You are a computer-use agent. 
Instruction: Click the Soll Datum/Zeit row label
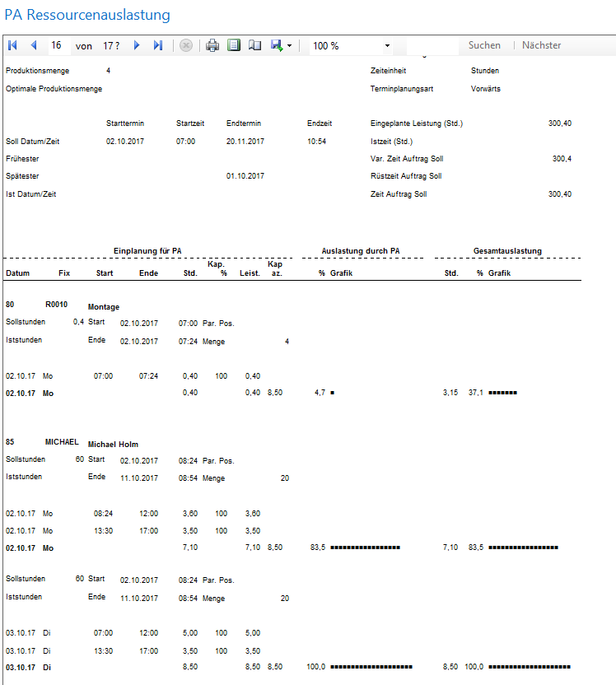point(32,142)
